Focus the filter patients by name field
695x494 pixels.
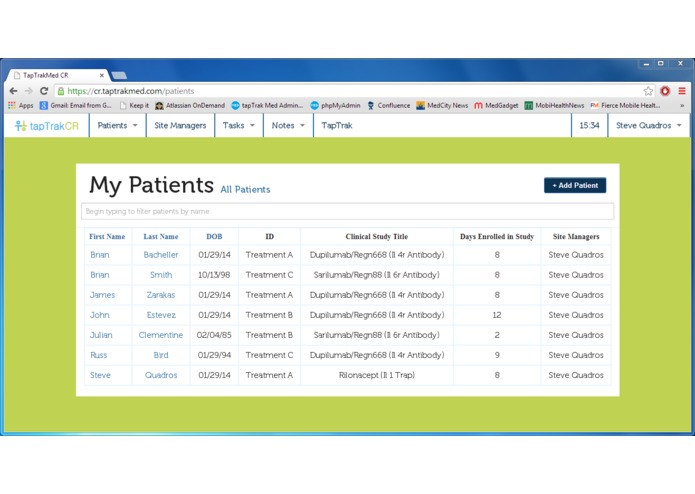click(x=348, y=211)
